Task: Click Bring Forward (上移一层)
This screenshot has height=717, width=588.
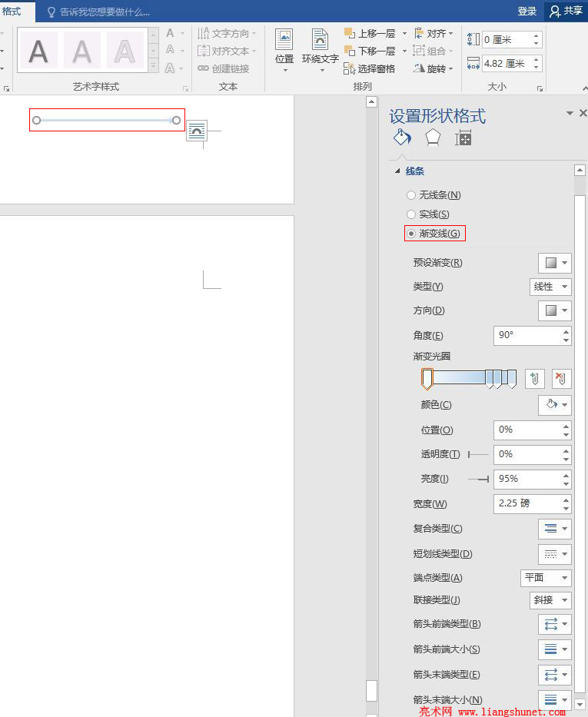Action: [370, 33]
